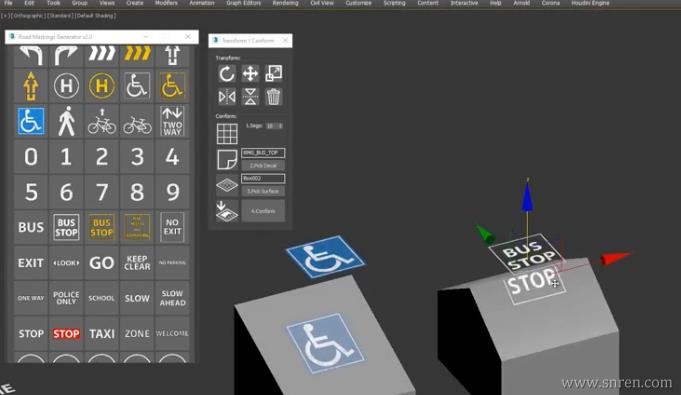The width and height of the screenshot is (681, 395).
Task: Insert the yellow helipad H marking
Action: [x=102, y=86]
